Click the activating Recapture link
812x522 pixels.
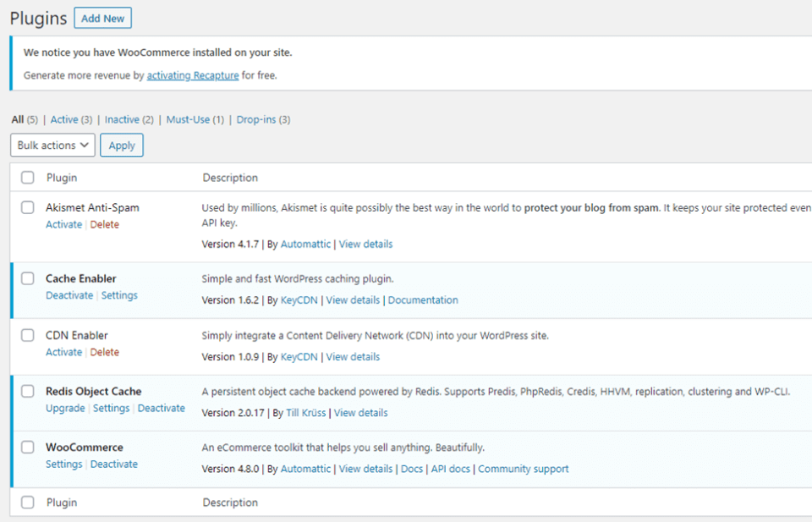[x=193, y=75]
